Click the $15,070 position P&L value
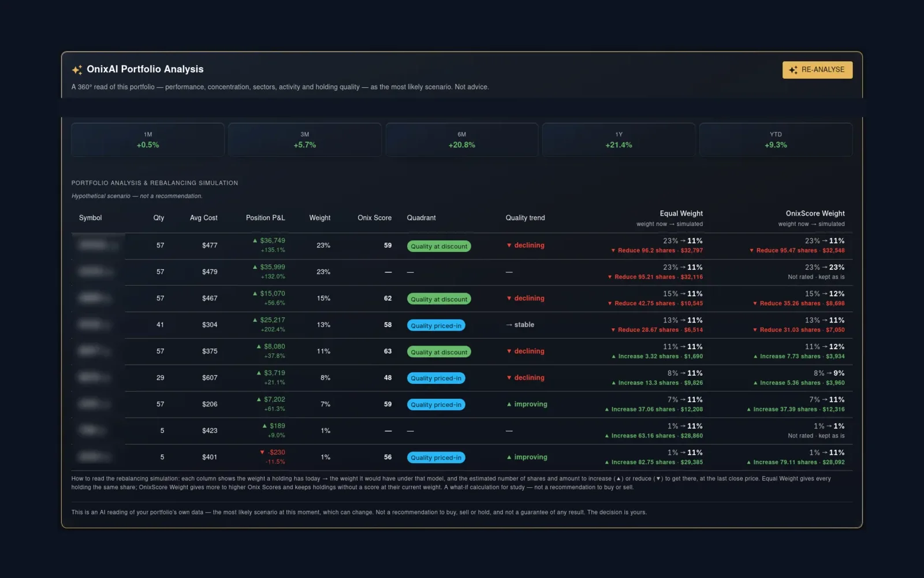Screen dimensions: 924x578 point(273,294)
